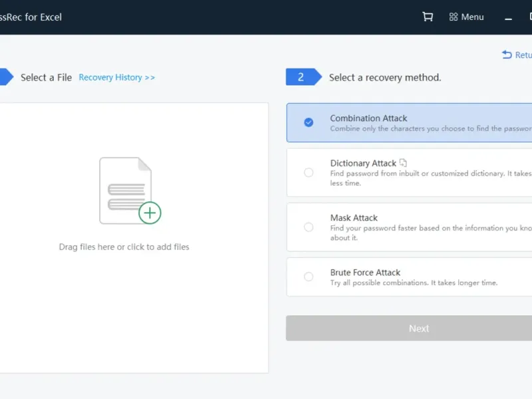Click the Return arrow icon
The width and height of the screenshot is (532, 399).
click(x=507, y=55)
